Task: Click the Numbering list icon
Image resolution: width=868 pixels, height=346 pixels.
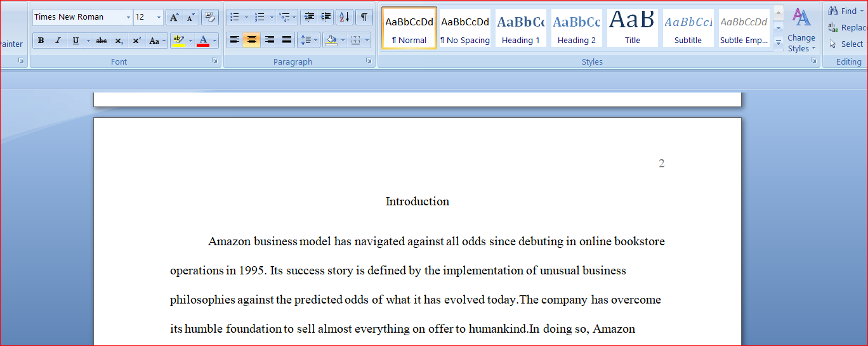Action: click(260, 17)
